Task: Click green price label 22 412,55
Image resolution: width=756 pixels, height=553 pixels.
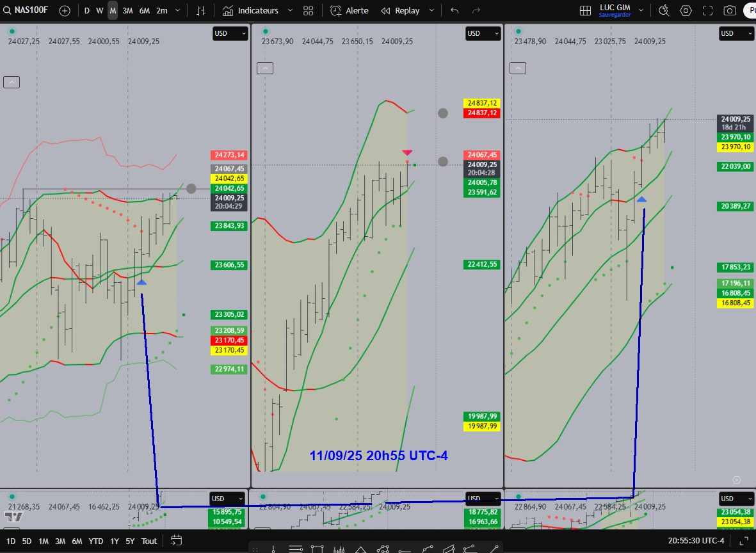Action: point(481,264)
